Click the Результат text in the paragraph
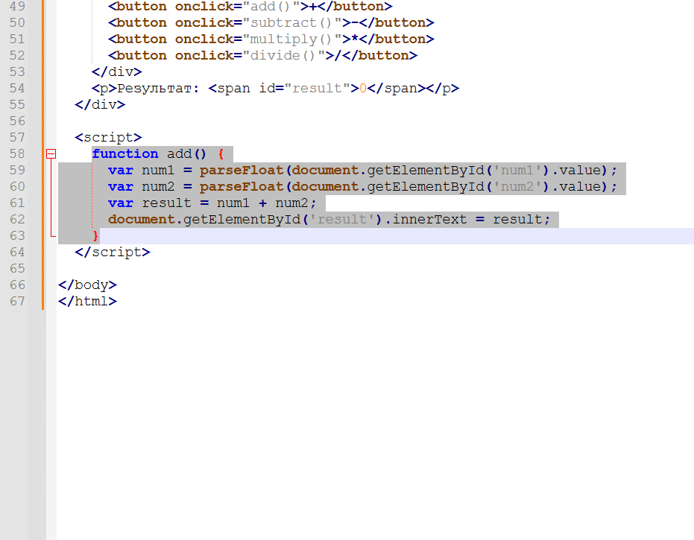 point(159,88)
